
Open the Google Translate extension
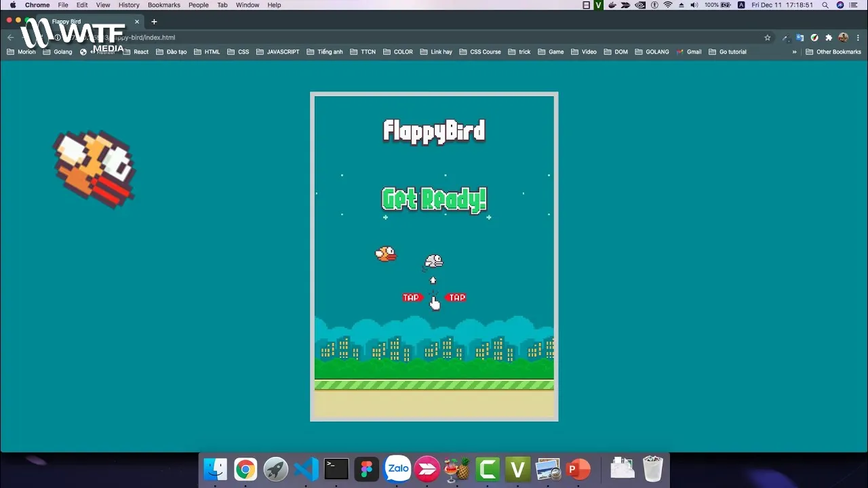(800, 38)
